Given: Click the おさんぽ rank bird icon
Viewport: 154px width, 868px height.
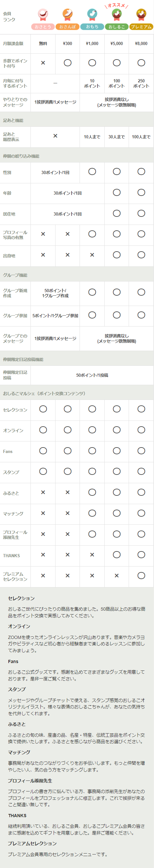Looking at the screenshot, I should [68, 14].
